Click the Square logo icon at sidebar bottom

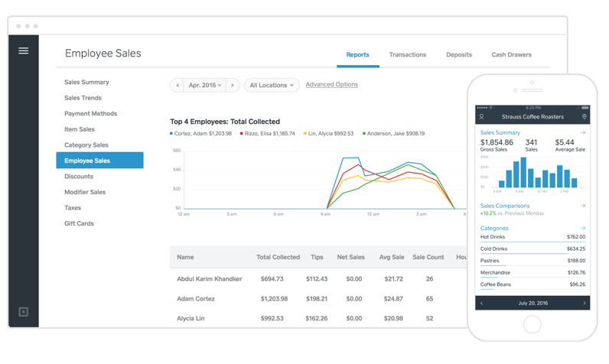pos(23,311)
